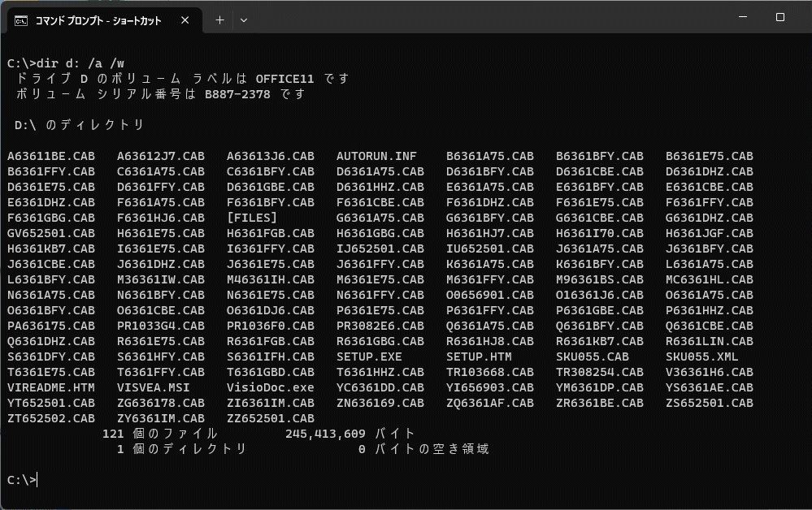Click the 1 個のディレクトリ summary
This screenshot has height=510, width=812.
click(181, 449)
